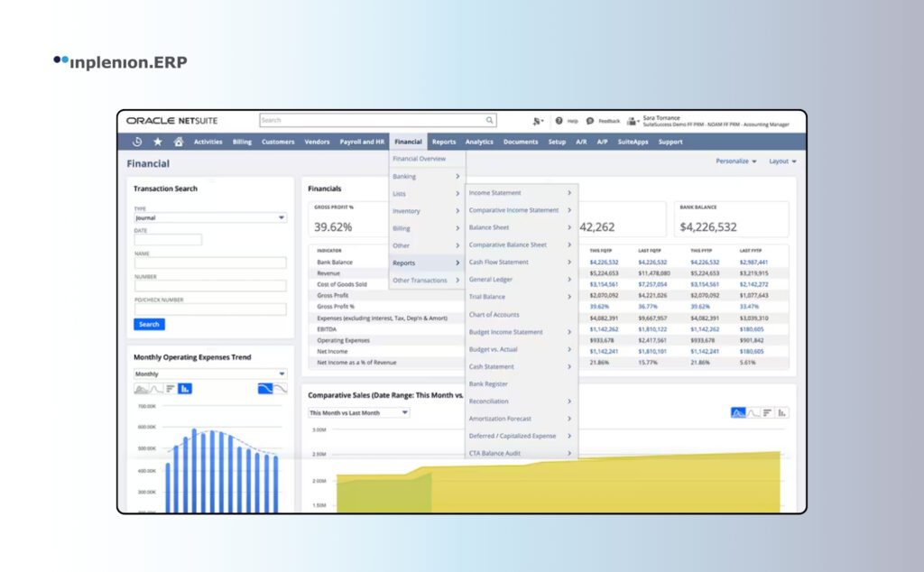Screen dimensions: 924x572
Task: Click the magnifier icon in the global search box
Action: (490, 120)
